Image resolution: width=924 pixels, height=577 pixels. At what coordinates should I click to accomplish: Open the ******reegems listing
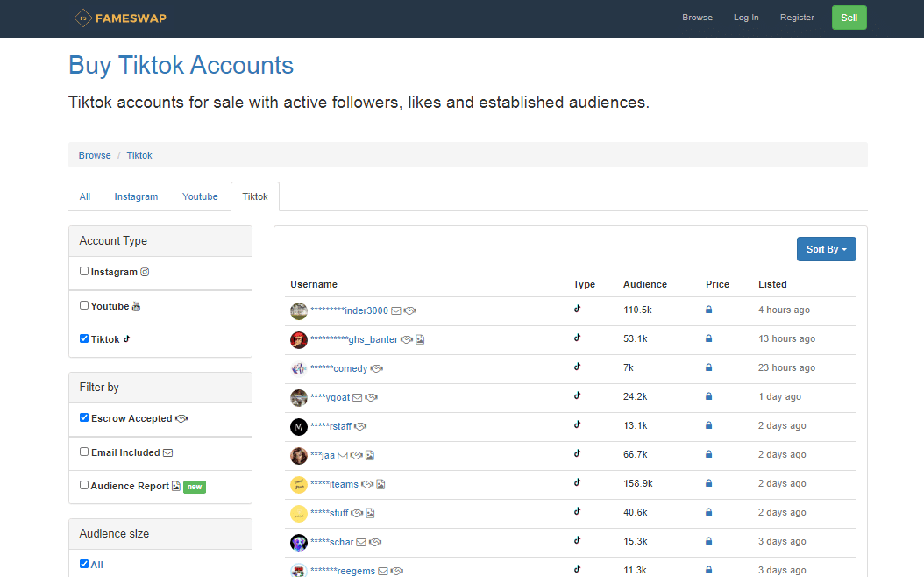click(343, 571)
